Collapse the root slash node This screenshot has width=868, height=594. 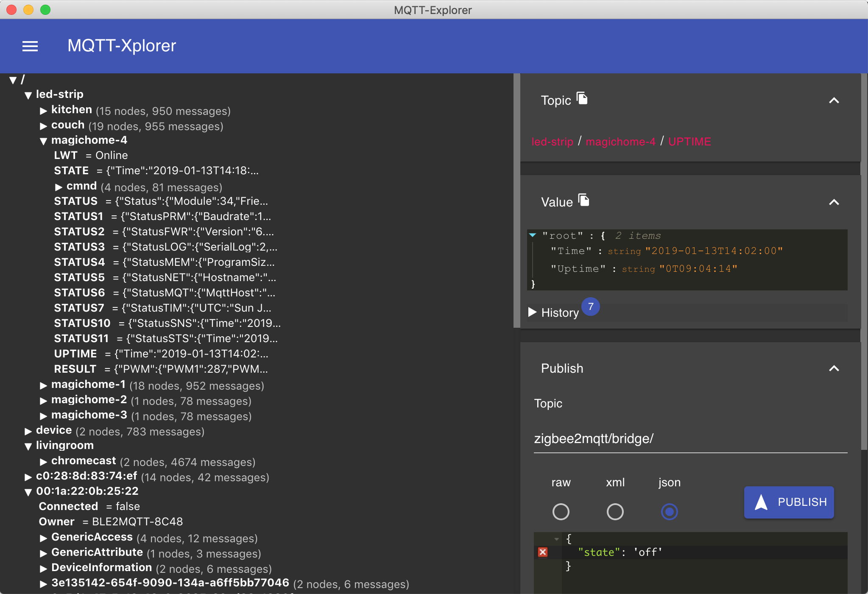(13, 80)
